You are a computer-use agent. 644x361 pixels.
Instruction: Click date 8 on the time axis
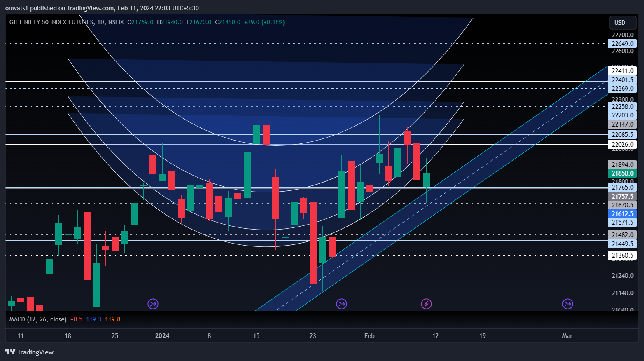(209, 336)
